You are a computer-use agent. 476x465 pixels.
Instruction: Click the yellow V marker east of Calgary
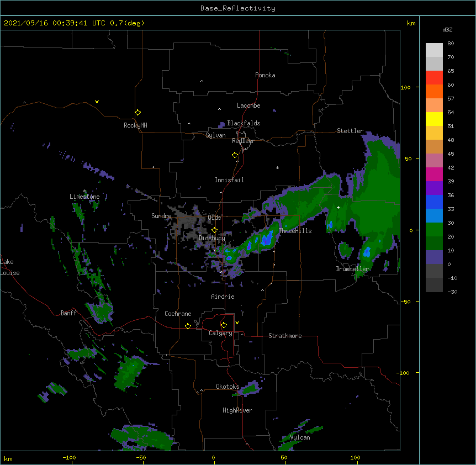point(237,323)
